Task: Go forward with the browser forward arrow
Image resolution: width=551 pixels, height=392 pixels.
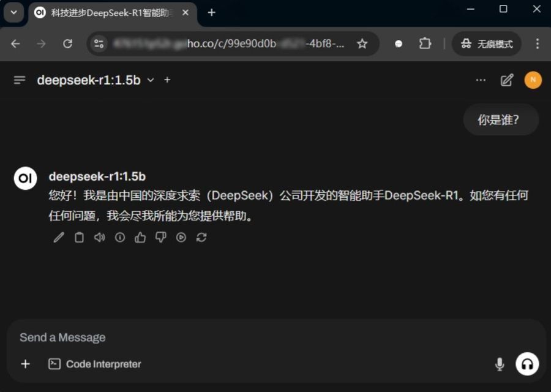Action: pos(41,43)
